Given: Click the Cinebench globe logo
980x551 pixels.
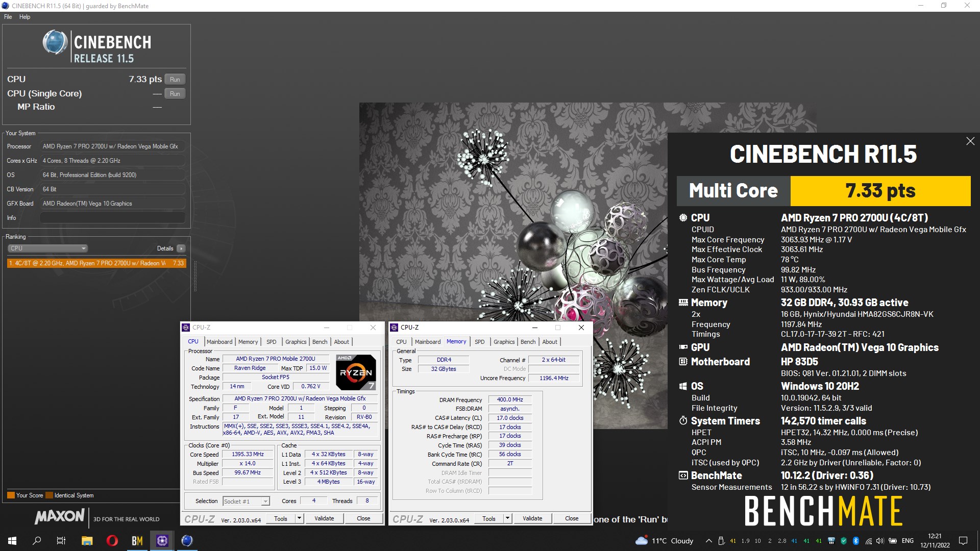Looking at the screenshot, I should [55, 42].
